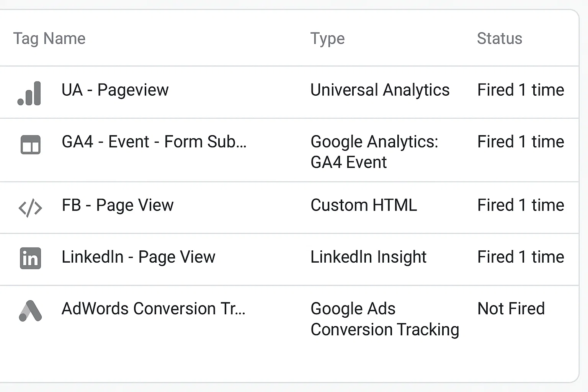
Task: Open LinkedIn - Page View tag entry
Action: [139, 257]
